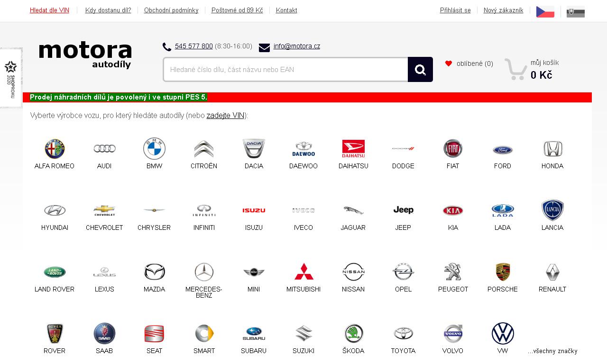This screenshot has height=364, width=607.
Task: Click Nový zákazník registration link
Action: (x=504, y=10)
